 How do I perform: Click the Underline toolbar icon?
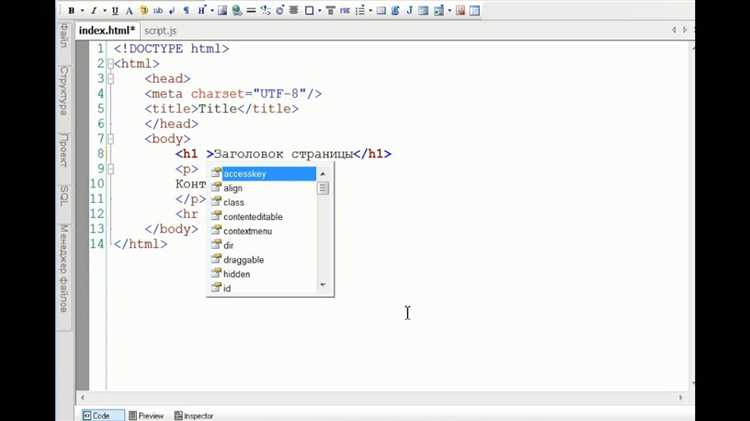[x=115, y=10]
